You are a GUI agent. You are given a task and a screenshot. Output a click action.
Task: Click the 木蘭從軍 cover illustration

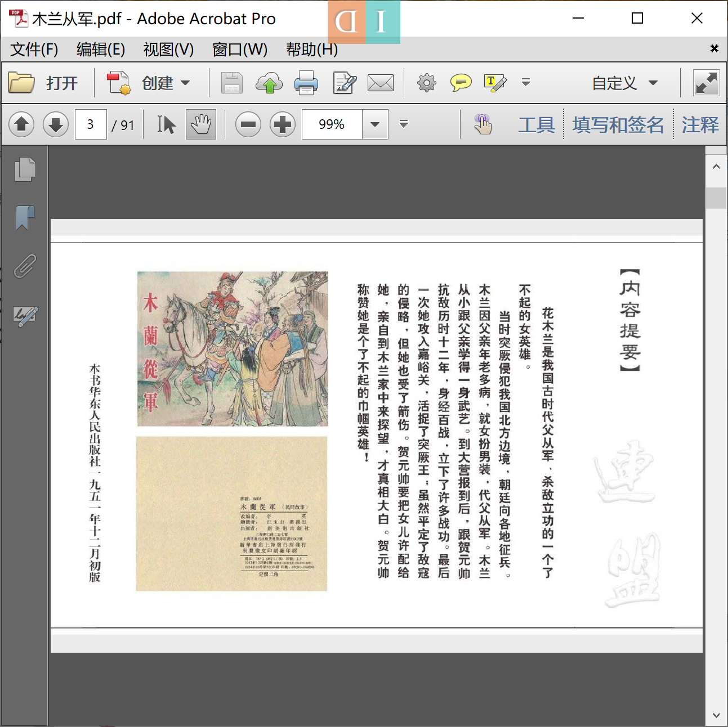click(233, 349)
